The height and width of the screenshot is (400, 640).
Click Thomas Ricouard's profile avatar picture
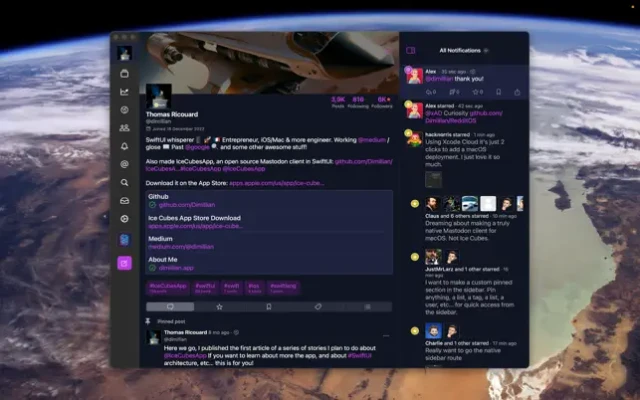pos(158,97)
